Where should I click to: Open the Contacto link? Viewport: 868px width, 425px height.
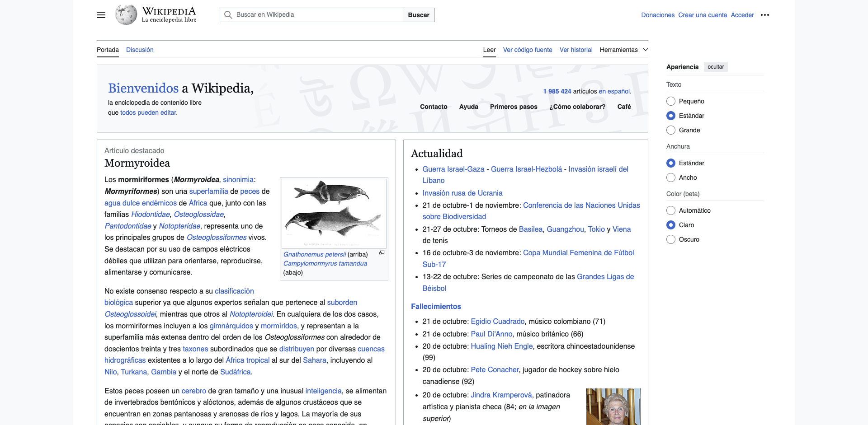point(434,107)
